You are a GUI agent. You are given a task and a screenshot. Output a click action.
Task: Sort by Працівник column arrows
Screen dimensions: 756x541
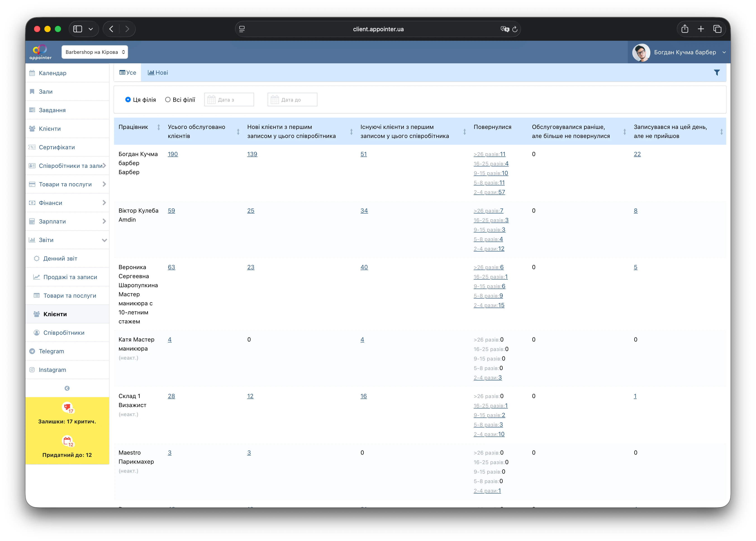(x=159, y=127)
